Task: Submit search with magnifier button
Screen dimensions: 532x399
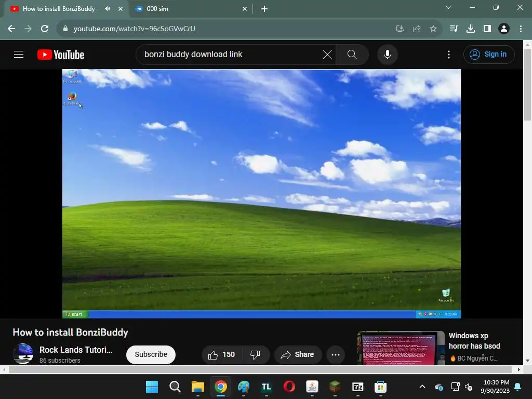Action: (352, 54)
